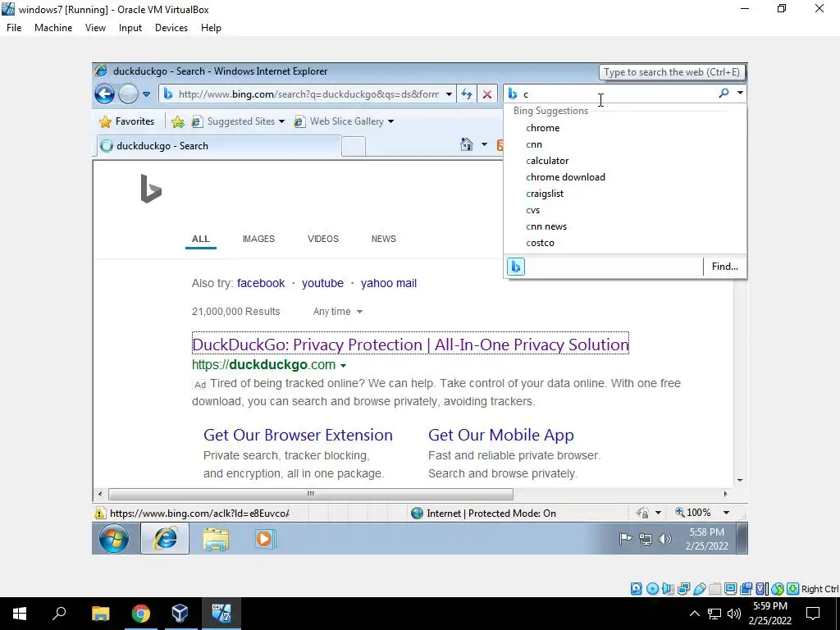Click the volume speaker in the Windows 7 tray
The image size is (840, 630).
point(664,539)
